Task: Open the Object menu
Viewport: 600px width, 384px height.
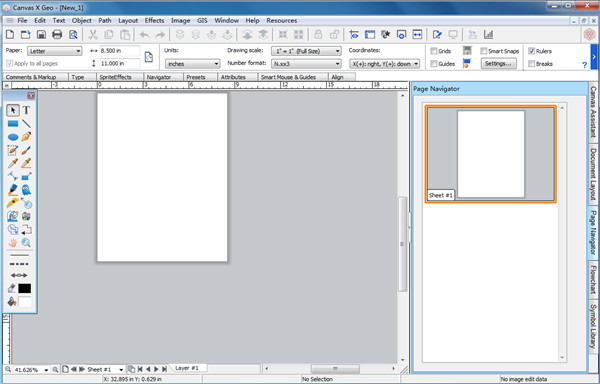Action: [82, 21]
